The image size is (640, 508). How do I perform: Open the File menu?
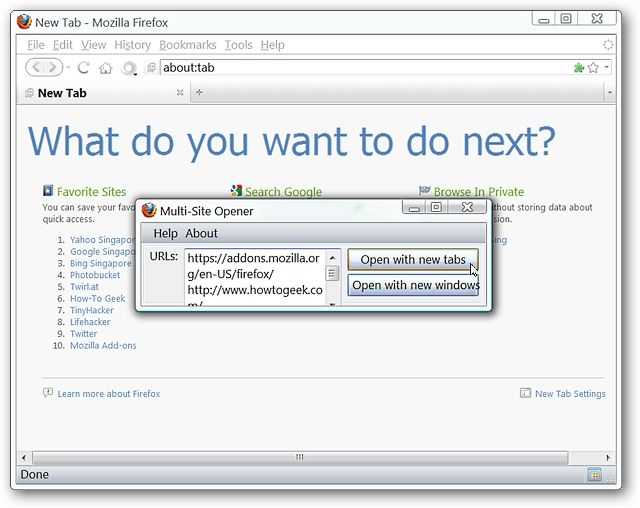click(36, 45)
